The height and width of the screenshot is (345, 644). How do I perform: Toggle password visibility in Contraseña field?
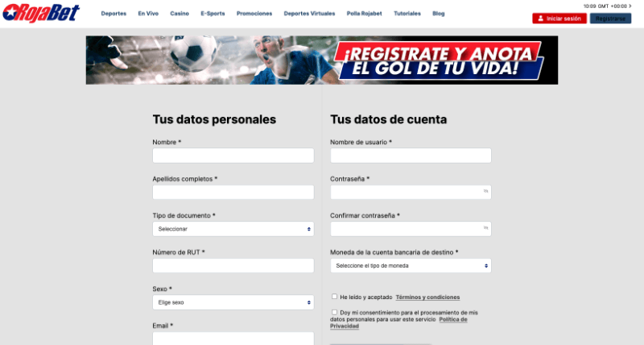click(x=485, y=192)
